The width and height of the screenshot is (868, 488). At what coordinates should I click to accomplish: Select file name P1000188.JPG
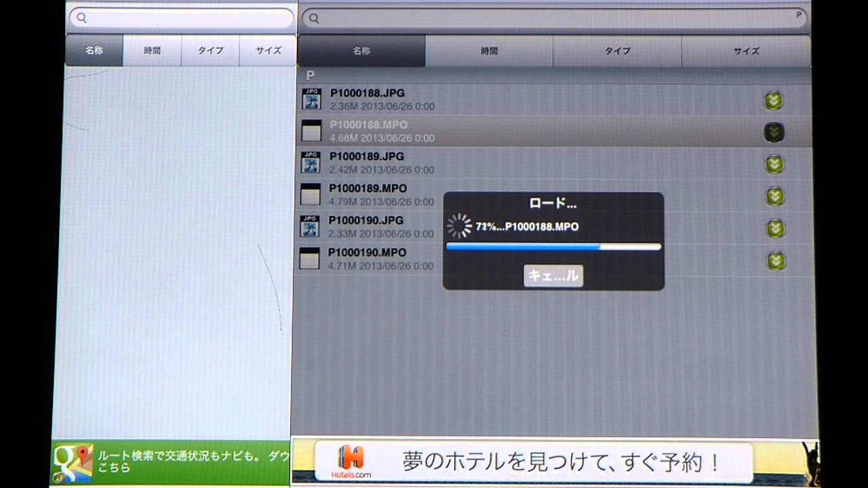[x=368, y=93]
